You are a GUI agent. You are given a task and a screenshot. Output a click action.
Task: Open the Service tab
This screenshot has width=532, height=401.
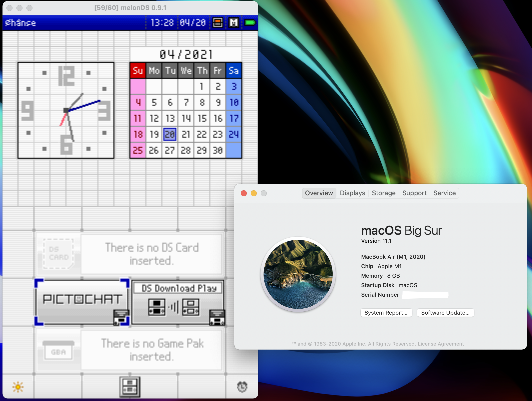(x=444, y=193)
